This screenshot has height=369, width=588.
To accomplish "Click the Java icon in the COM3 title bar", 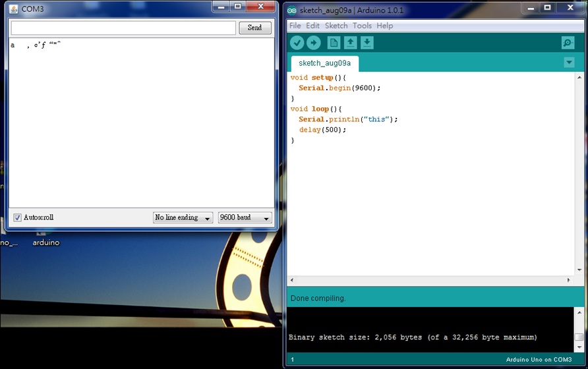I will (13, 9).
